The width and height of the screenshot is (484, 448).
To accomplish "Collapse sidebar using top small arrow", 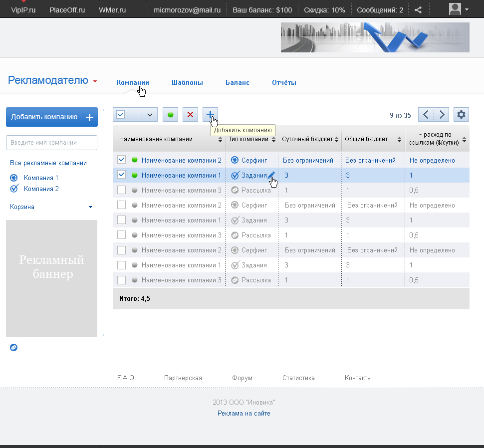I will click(103, 110).
